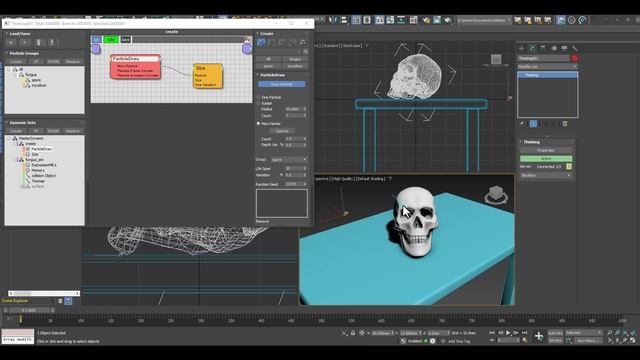Click the remove modifier trash icon
Image resolution: width=640 pixels, height=360 pixels.
point(565,124)
